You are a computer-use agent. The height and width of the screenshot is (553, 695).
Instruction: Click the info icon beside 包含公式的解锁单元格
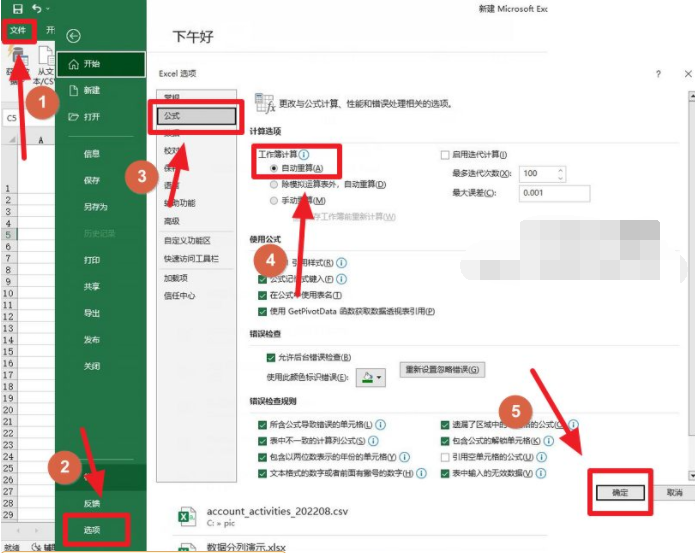549,441
